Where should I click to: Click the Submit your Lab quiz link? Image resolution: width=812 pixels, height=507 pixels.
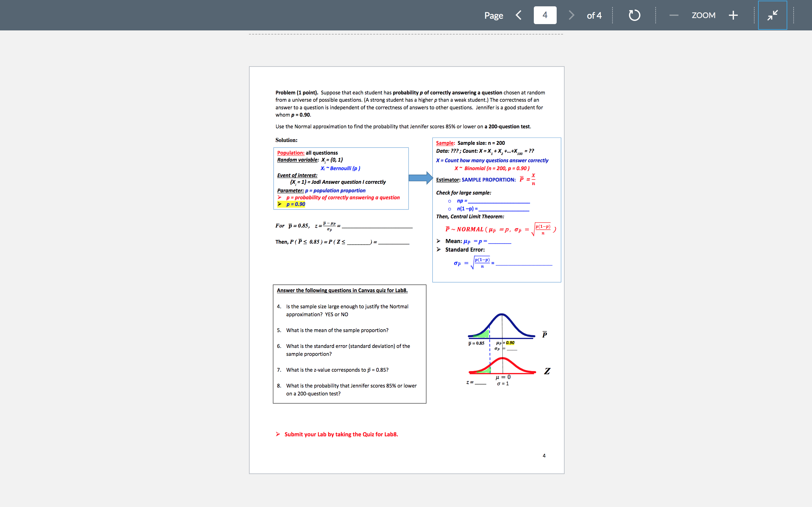341,434
